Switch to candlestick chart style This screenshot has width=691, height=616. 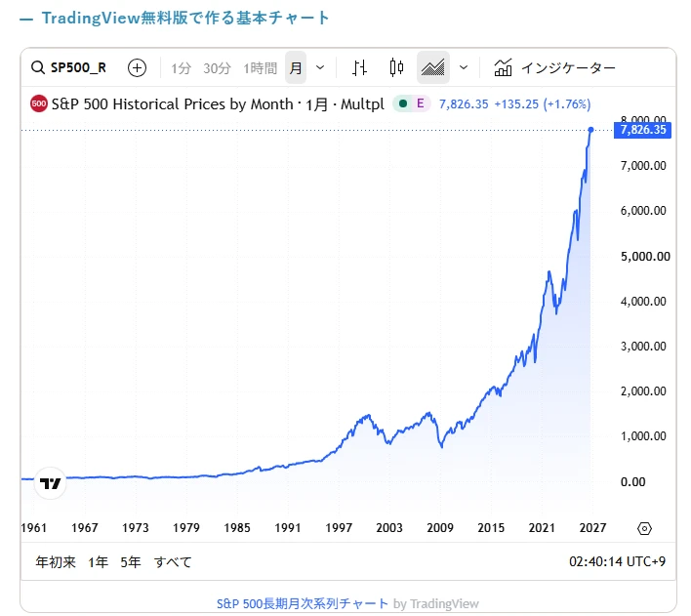[x=396, y=68]
